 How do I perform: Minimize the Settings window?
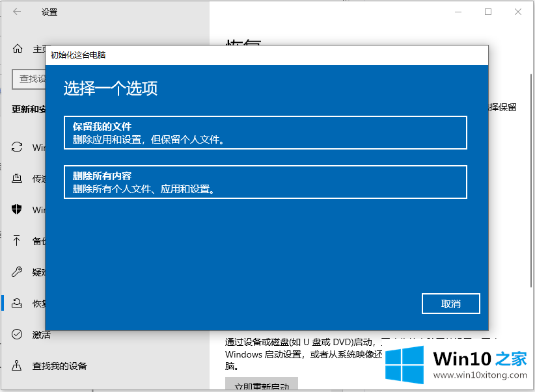pos(458,12)
